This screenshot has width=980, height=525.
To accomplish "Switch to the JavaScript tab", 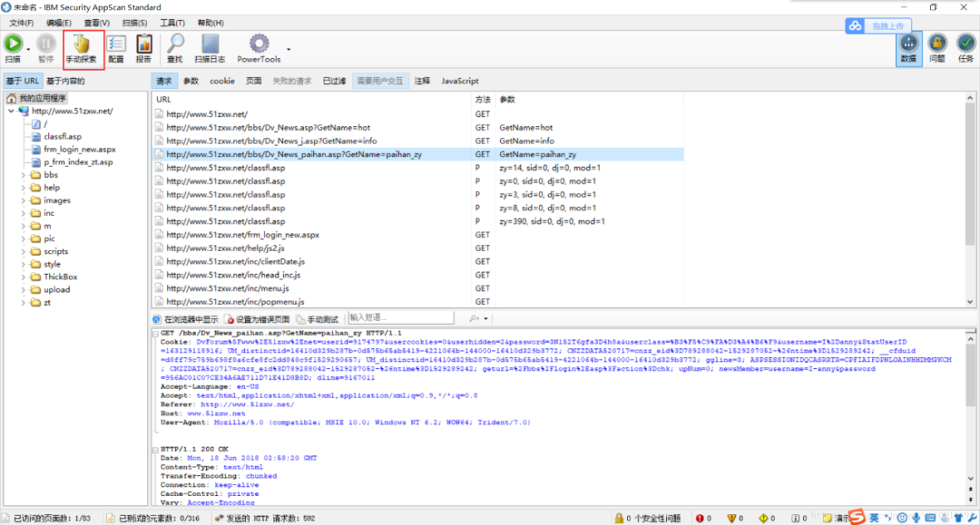I will click(460, 82).
